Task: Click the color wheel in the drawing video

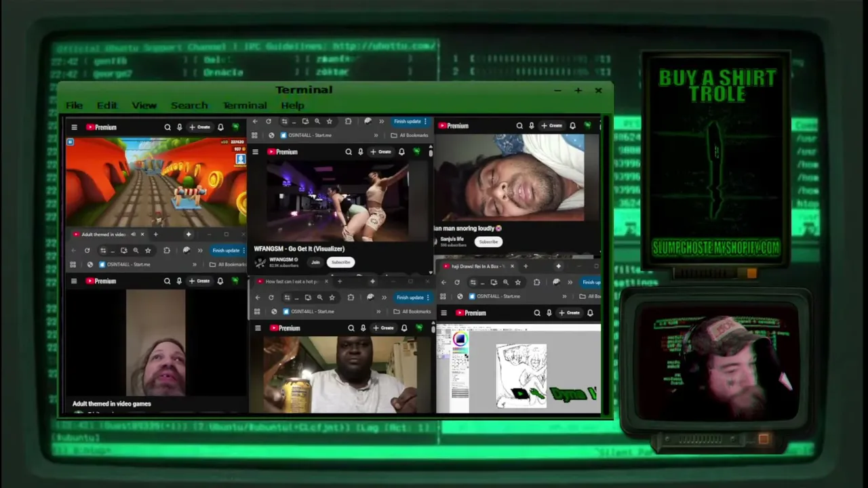Action: (460, 340)
